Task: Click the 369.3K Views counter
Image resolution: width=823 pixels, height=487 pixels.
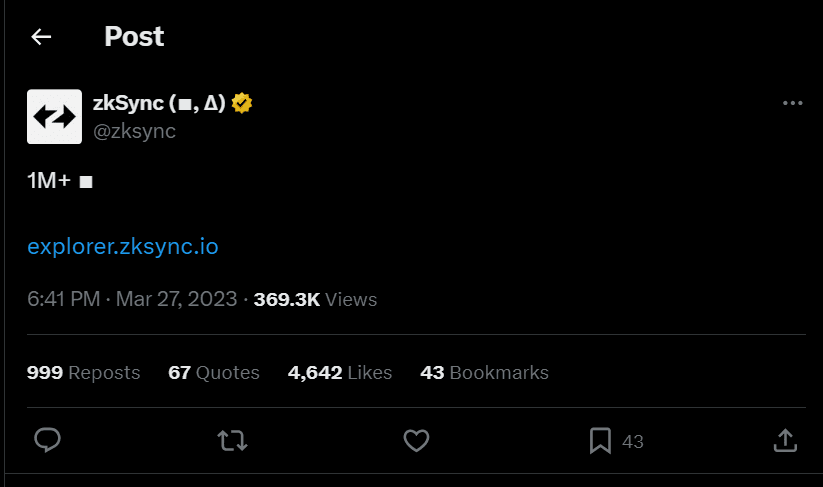Action: 315,300
